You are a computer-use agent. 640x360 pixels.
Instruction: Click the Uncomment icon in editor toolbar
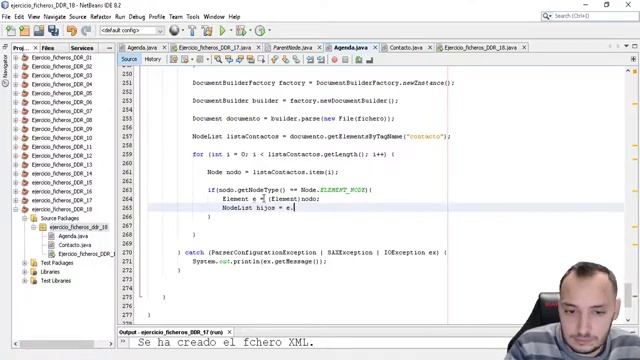(x=369, y=60)
